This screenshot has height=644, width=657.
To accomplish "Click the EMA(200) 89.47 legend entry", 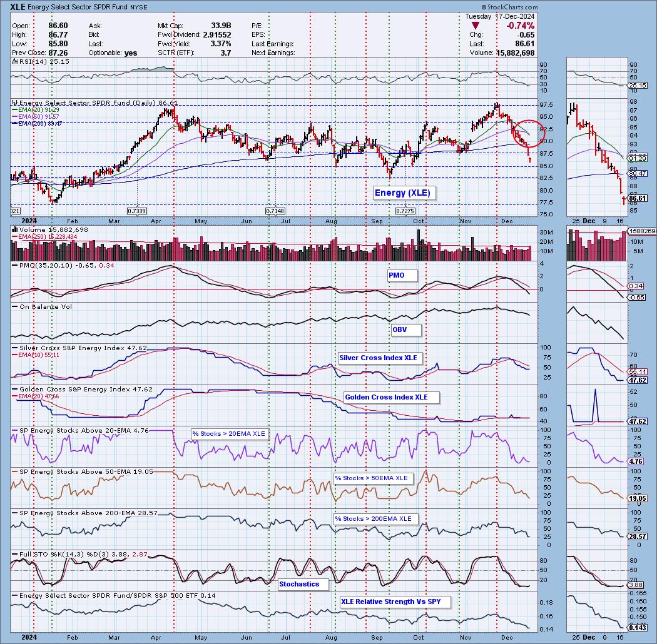I will pyautogui.click(x=38, y=124).
